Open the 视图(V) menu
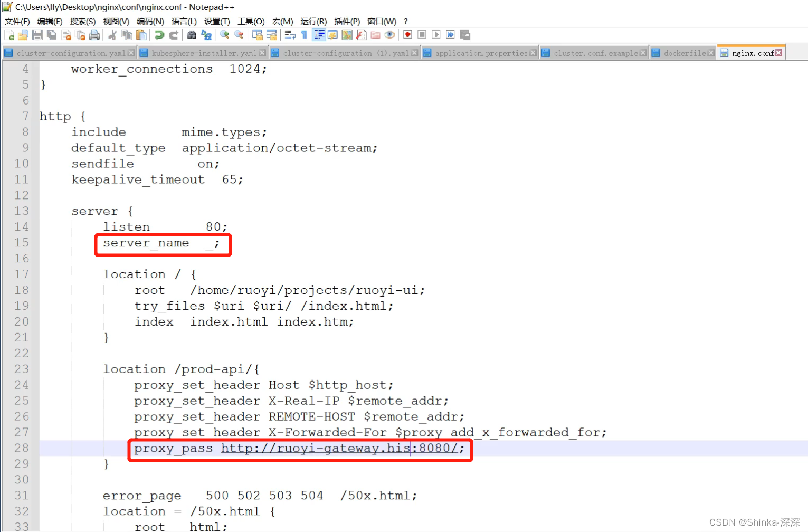This screenshot has height=532, width=808. [x=116, y=21]
